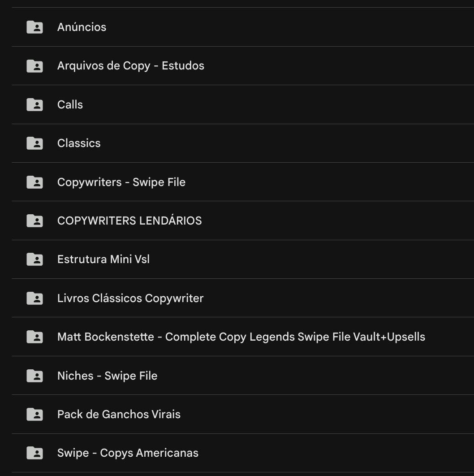The image size is (474, 476).
Task: Select Copywriters - Swipe File name
Action: point(121,182)
